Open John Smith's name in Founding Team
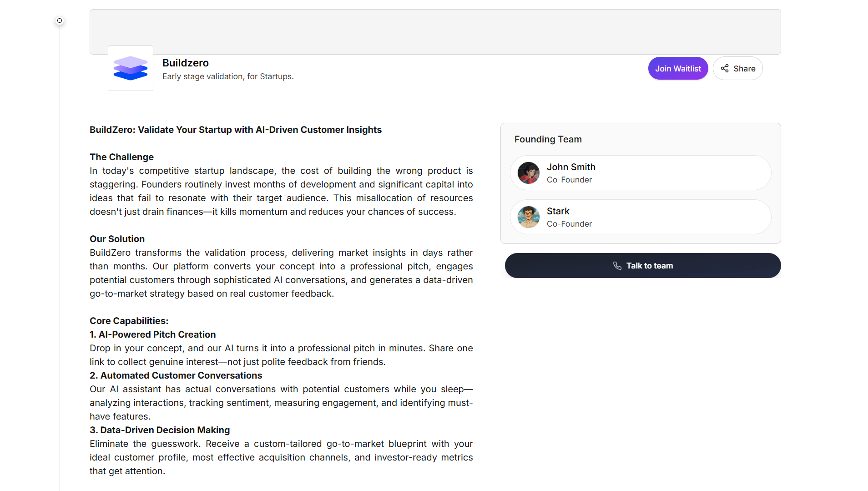The image size is (868, 491). point(571,167)
